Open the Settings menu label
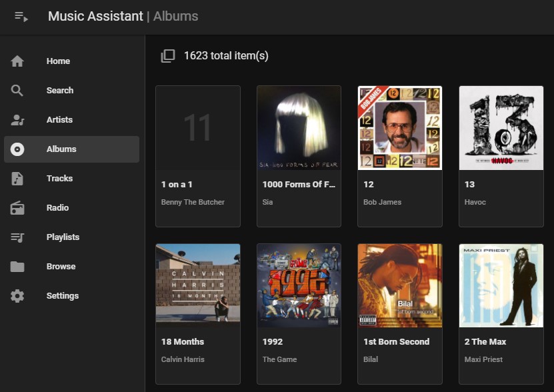Screen dimensions: 554x392 (x=63, y=296)
